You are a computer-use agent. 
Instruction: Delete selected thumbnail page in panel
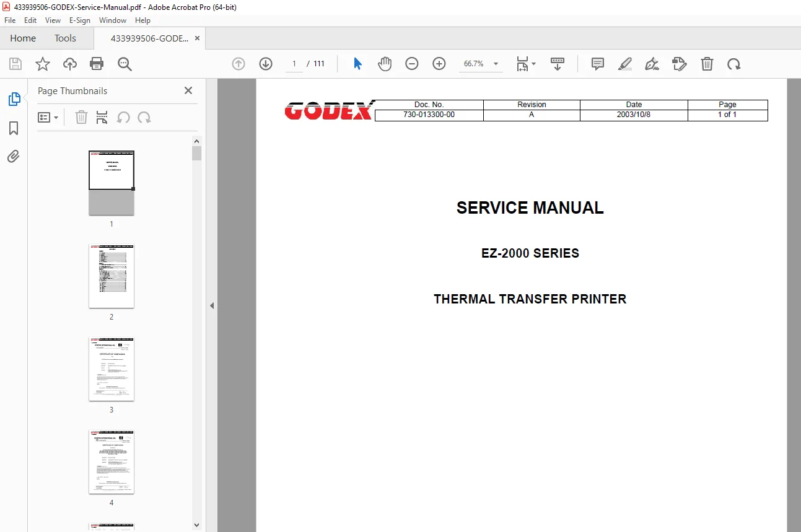81,117
